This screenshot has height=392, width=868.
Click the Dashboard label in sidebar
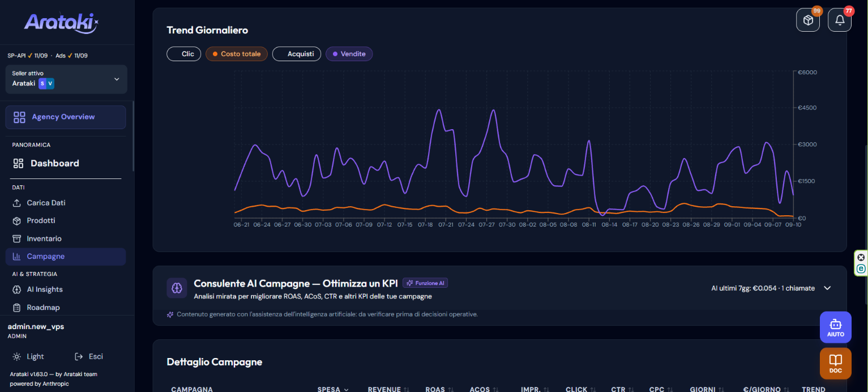tap(55, 163)
